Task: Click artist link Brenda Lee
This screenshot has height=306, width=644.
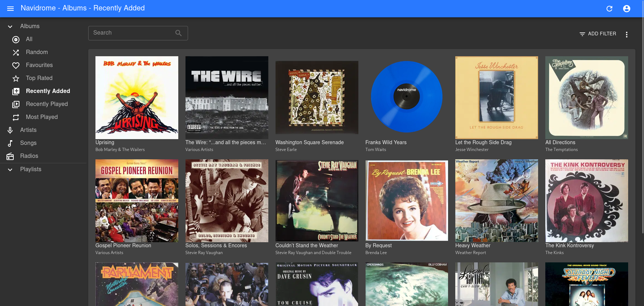Action: click(376, 253)
